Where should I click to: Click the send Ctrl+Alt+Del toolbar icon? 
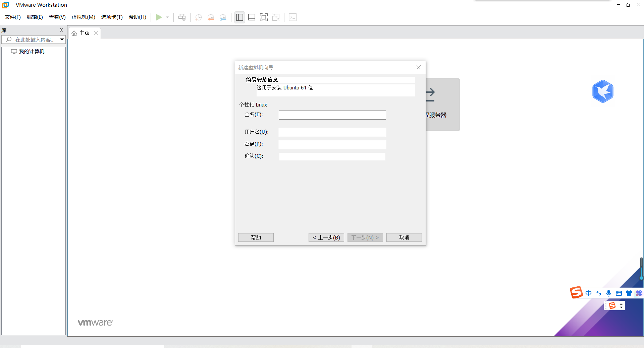pyautogui.click(x=182, y=17)
